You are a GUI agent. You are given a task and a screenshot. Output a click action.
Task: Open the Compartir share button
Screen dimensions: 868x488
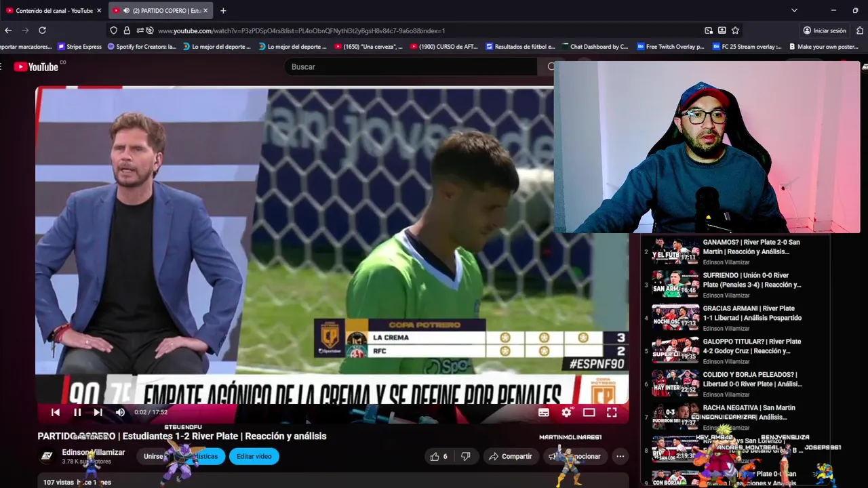coord(511,456)
